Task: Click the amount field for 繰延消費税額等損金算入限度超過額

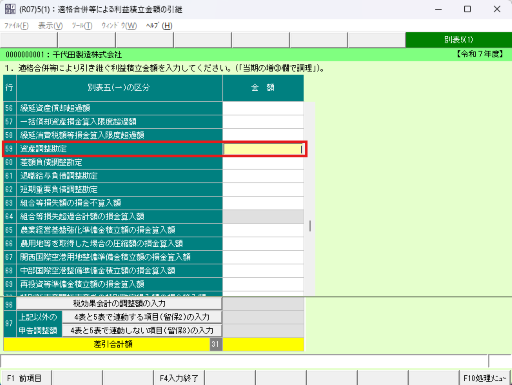Action: coord(263,135)
